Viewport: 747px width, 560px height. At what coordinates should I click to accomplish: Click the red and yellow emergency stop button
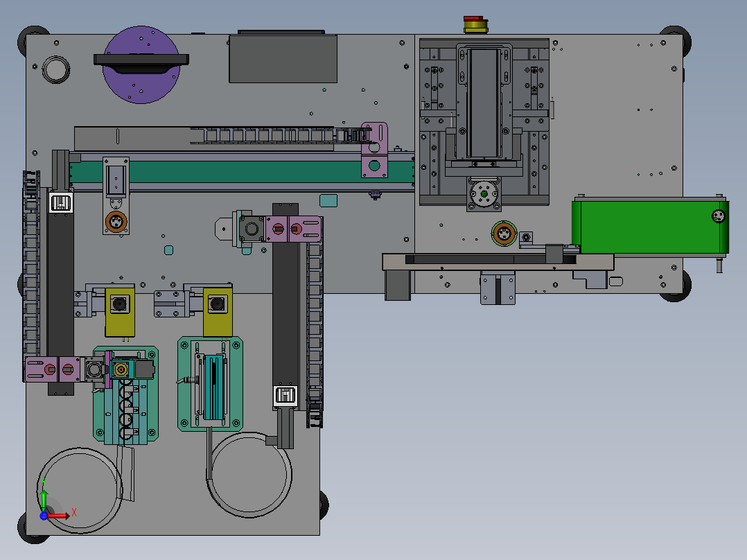pyautogui.click(x=475, y=25)
